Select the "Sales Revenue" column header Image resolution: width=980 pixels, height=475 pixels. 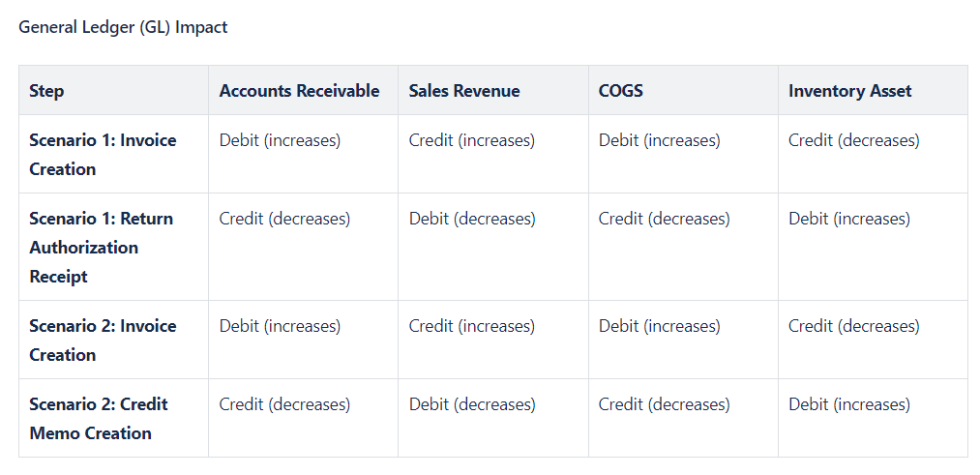pos(464,91)
